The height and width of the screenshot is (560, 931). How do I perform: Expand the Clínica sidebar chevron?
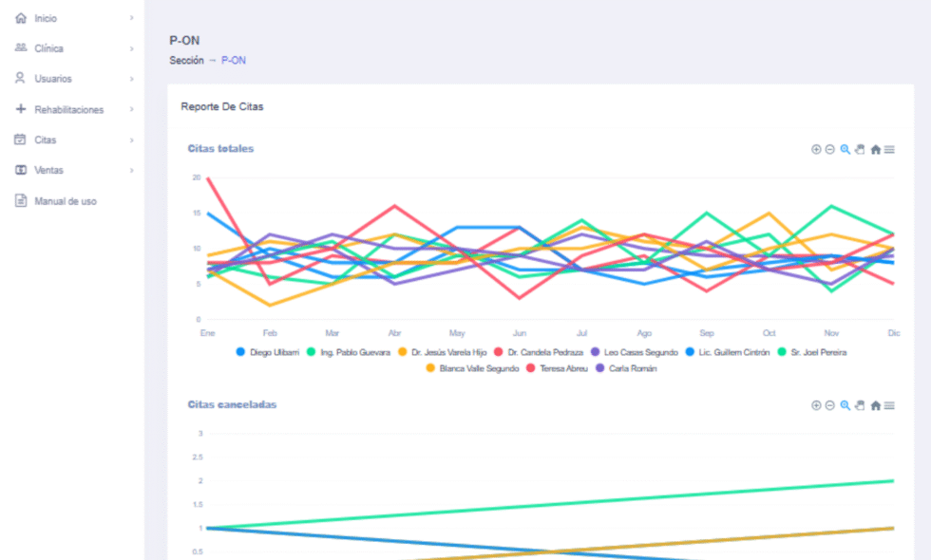131,48
